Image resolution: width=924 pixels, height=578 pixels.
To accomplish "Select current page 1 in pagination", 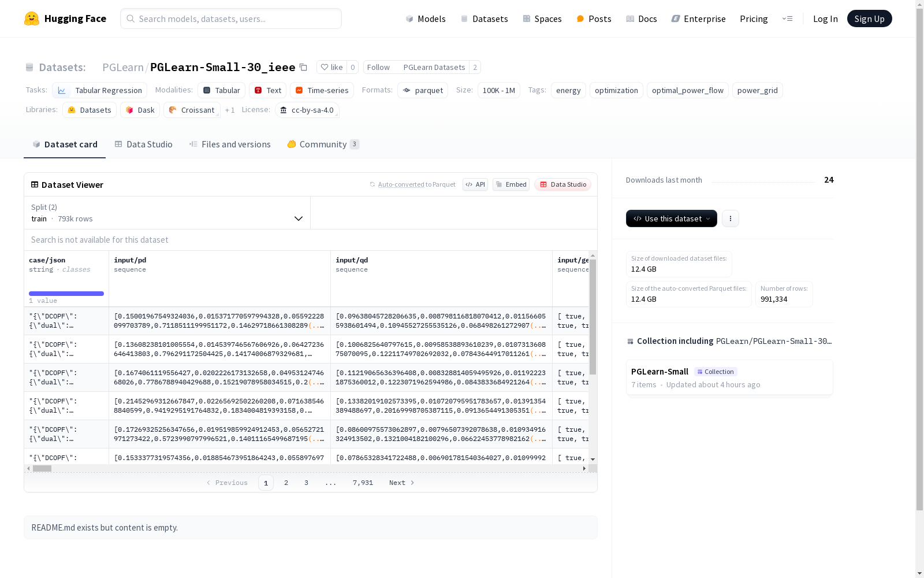I will click(266, 483).
